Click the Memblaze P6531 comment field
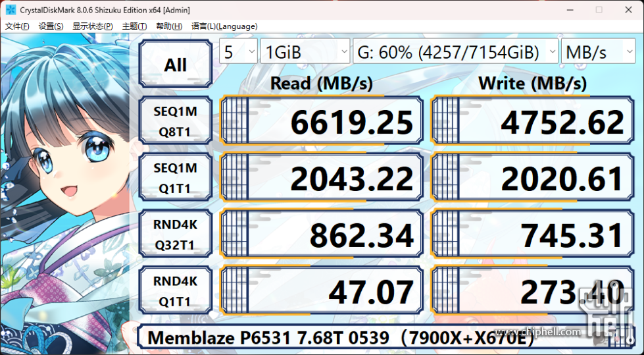 [x=386, y=338]
